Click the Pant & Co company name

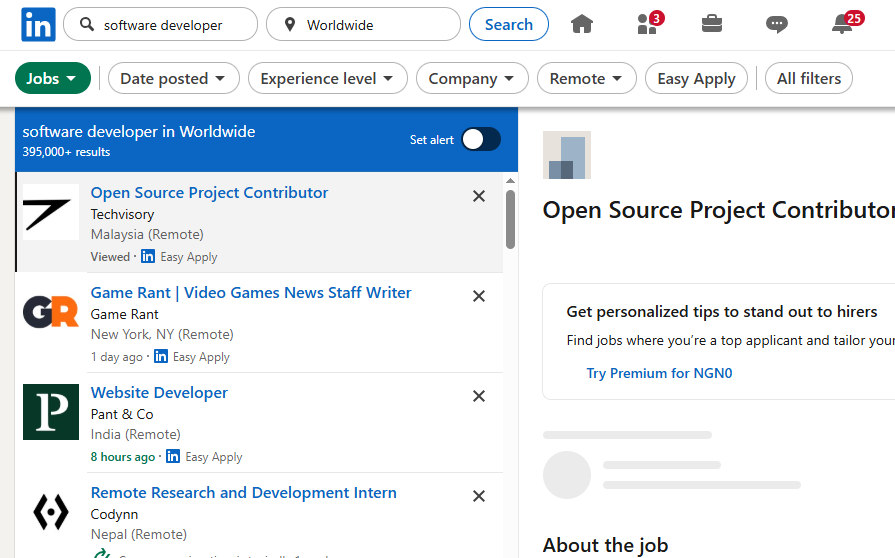(122, 414)
